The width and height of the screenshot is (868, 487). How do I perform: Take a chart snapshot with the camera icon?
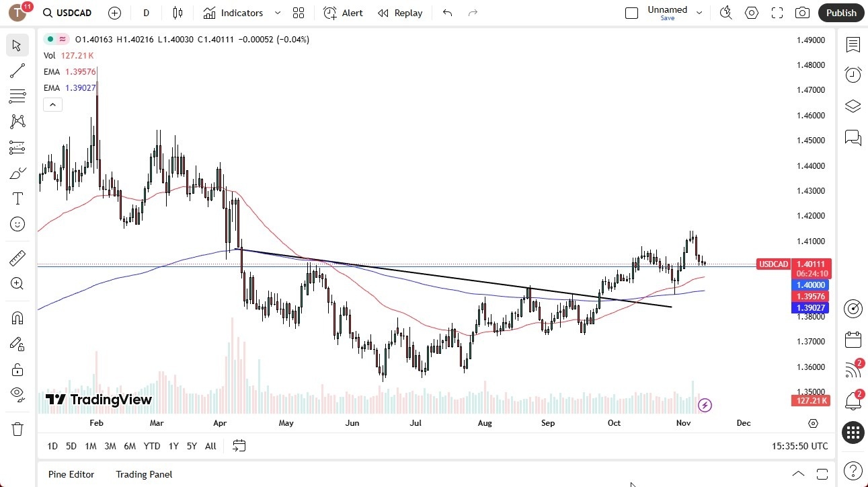[x=803, y=13]
